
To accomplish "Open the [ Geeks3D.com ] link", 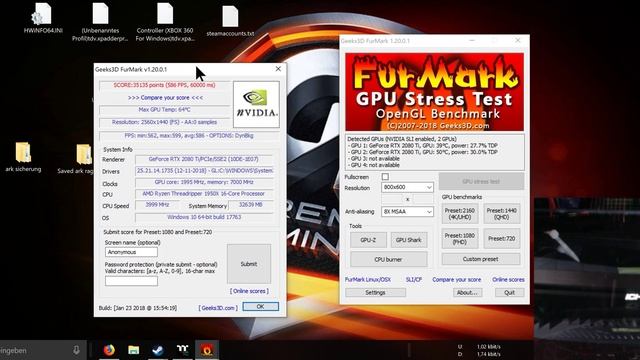I will 218,308.
